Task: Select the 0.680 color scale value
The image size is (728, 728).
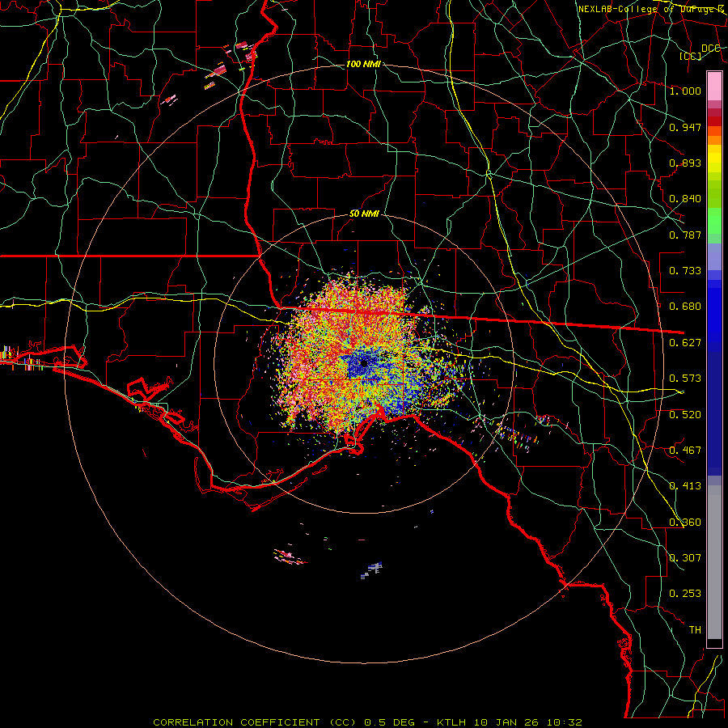Action: pyautogui.click(x=685, y=307)
